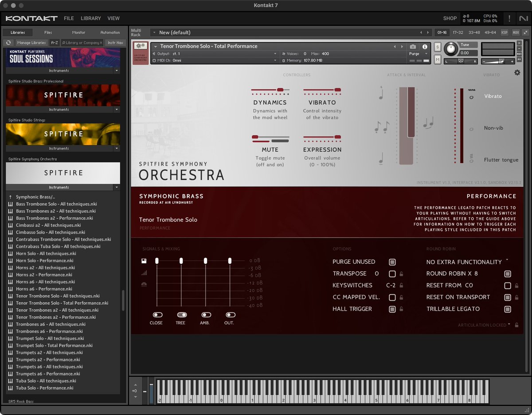The height and width of the screenshot is (415, 532).
Task: Toggle RESET ON TRANSPORT checkbox
Action: coord(508,297)
